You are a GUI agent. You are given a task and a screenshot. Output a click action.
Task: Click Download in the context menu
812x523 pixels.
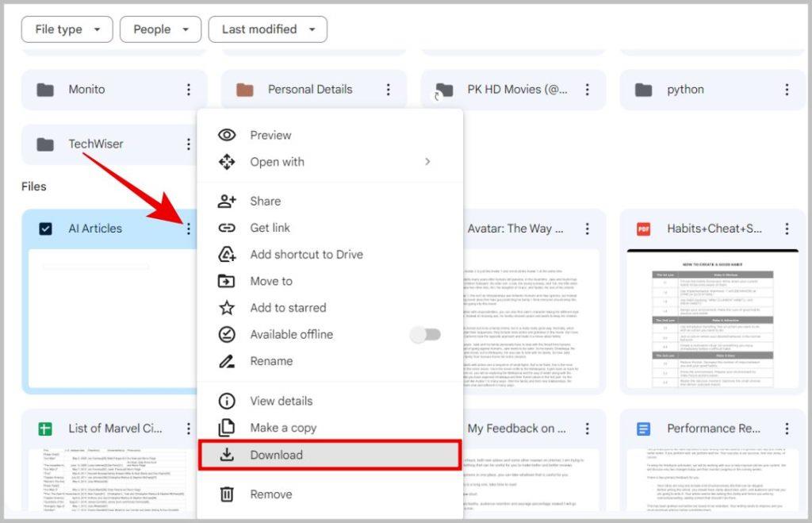pyautogui.click(x=330, y=455)
